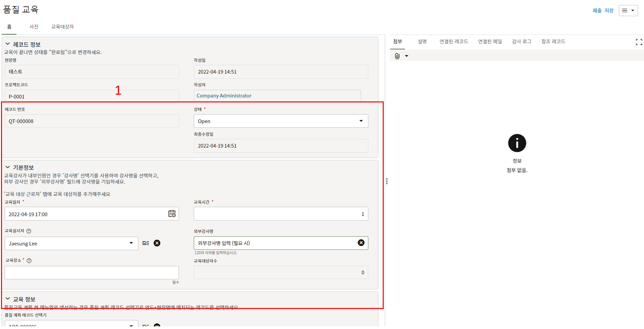
Task: Collapse the 레코드 정보 section
Action: tap(8, 44)
